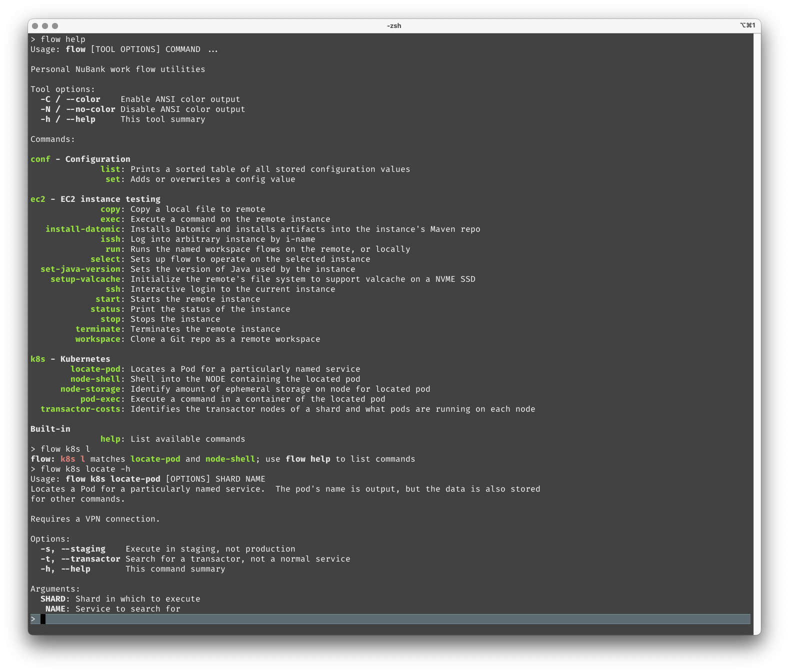This screenshot has width=789, height=672.
Task: Click the 'run' command name
Action: point(113,249)
